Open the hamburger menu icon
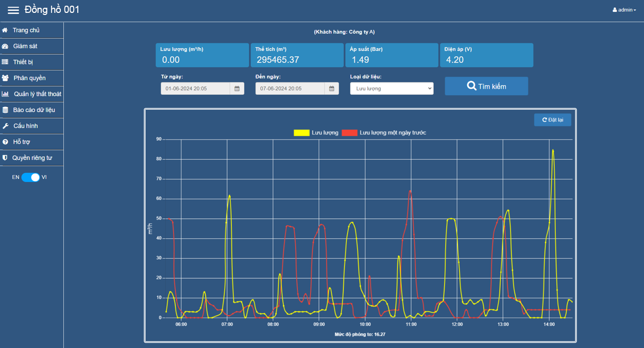Screen dimensions: 644x348 (x=13, y=10)
